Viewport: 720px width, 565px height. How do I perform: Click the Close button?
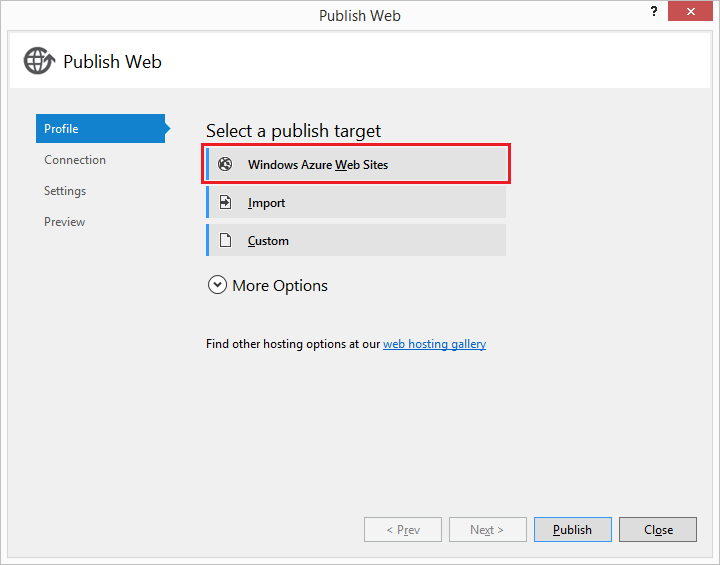658,530
